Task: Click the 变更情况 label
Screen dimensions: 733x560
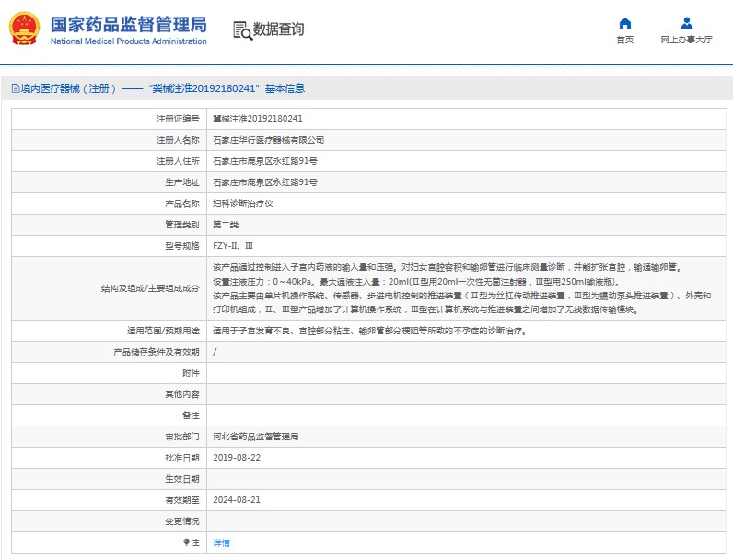Action: pyautogui.click(x=181, y=521)
